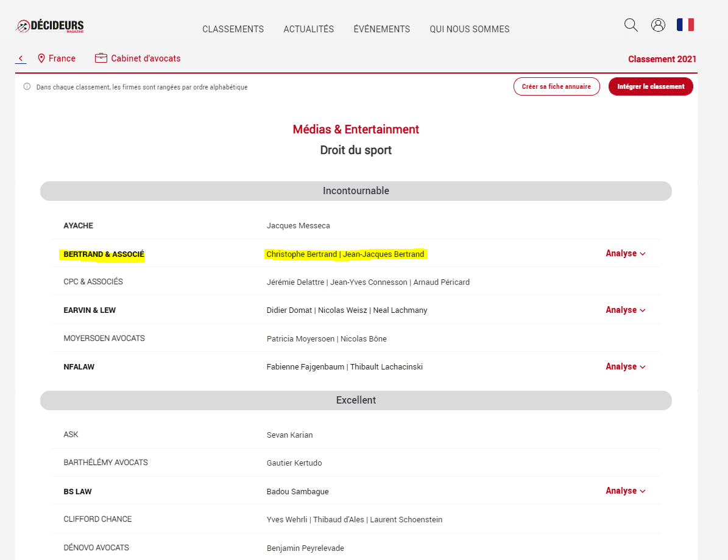Click the Cabinet d'avocats briefcase icon

(101, 58)
